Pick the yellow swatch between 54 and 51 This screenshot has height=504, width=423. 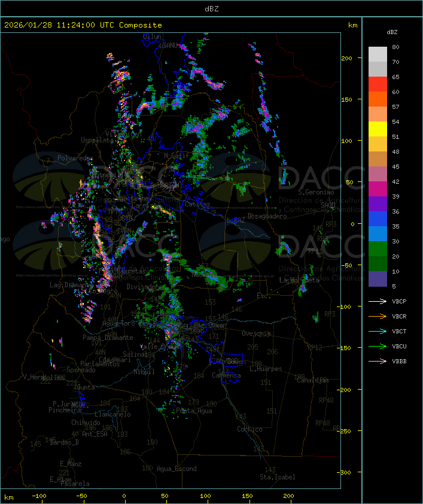pyautogui.click(x=378, y=129)
